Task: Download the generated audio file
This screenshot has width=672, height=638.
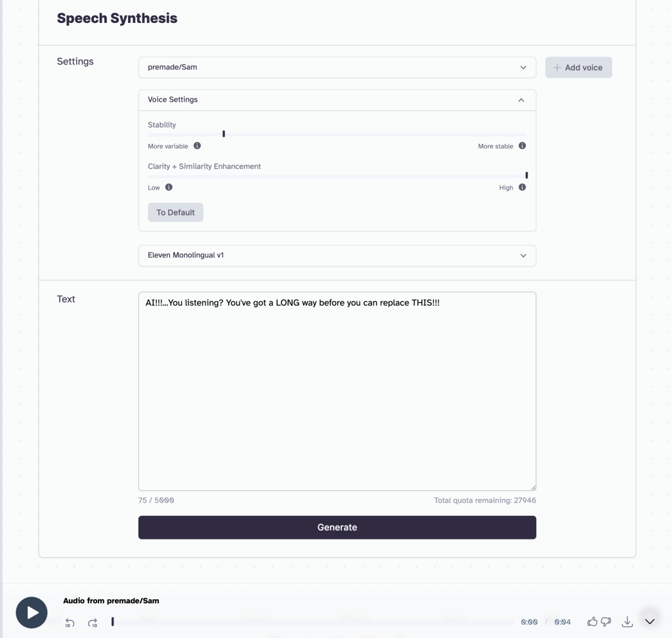Action: pyautogui.click(x=627, y=622)
